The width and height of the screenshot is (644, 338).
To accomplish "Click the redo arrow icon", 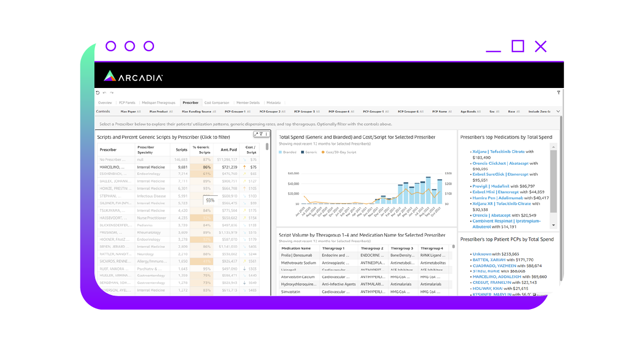I will click(x=112, y=92).
